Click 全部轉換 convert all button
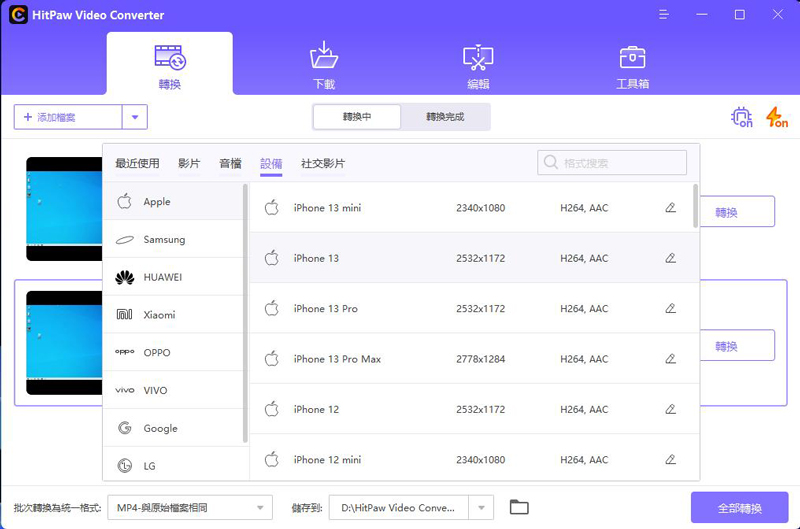This screenshot has width=800, height=529. coord(739,508)
